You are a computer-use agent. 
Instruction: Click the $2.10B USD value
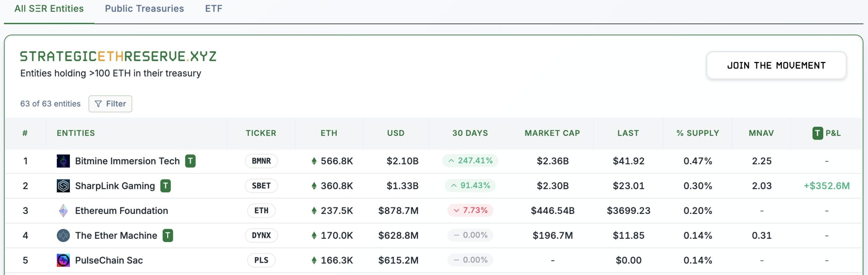tap(402, 161)
